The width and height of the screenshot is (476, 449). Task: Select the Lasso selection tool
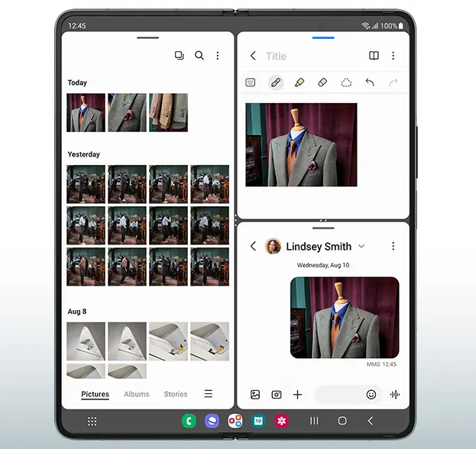click(x=346, y=82)
